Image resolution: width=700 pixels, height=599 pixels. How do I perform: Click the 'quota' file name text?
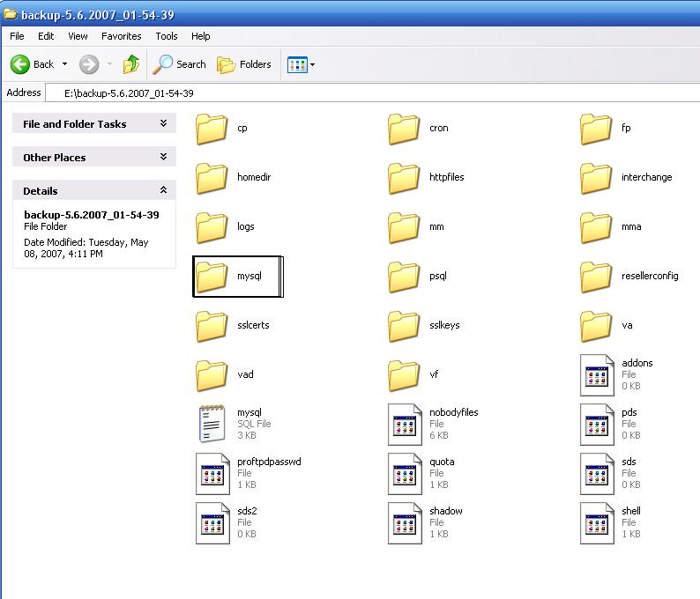tap(442, 462)
